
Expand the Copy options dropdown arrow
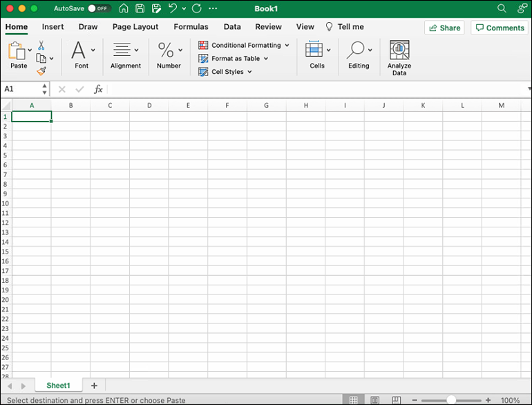click(x=52, y=58)
